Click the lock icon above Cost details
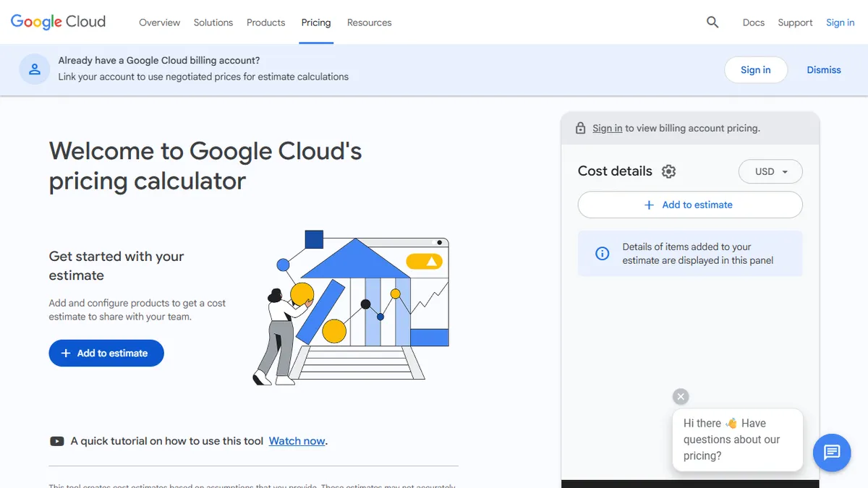Screen dimensions: 868x488 (x=580, y=127)
